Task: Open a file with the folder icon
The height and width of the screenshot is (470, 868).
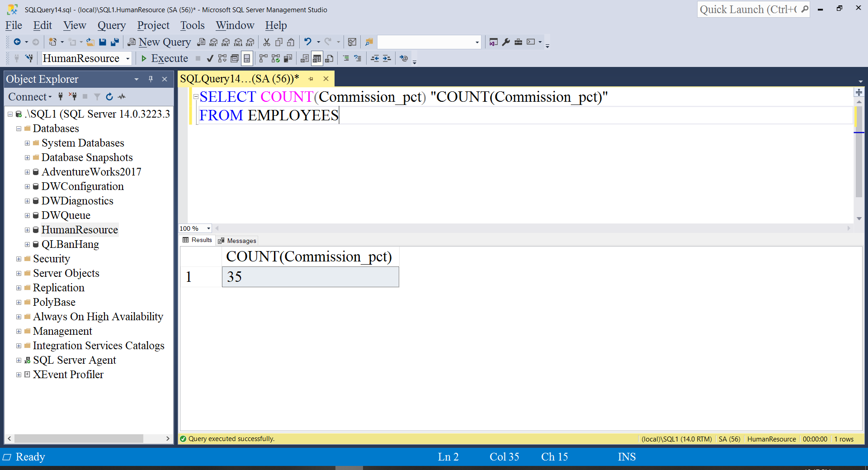Action: coord(90,42)
